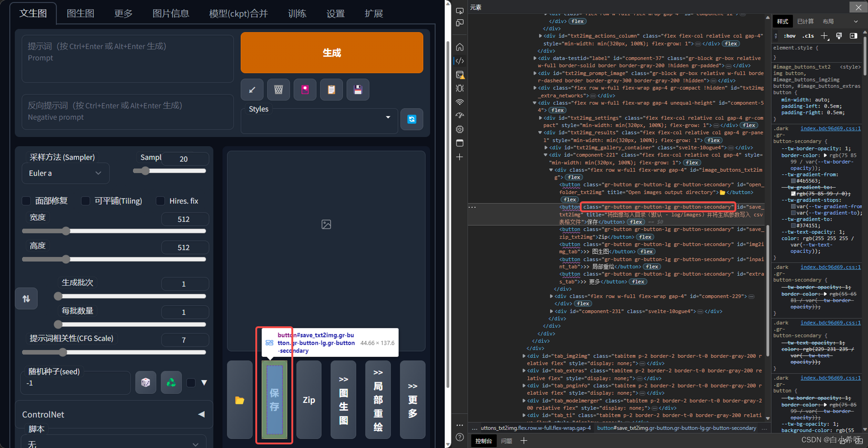
Task: Expand the txt2img_actions_column div node arrow
Action: coord(540,36)
